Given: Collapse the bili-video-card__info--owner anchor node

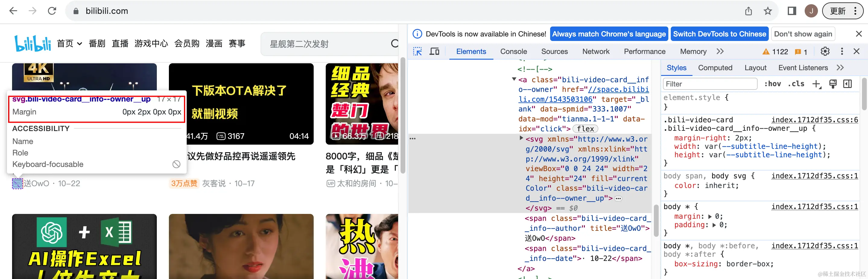Looking at the screenshot, I should 514,80.
